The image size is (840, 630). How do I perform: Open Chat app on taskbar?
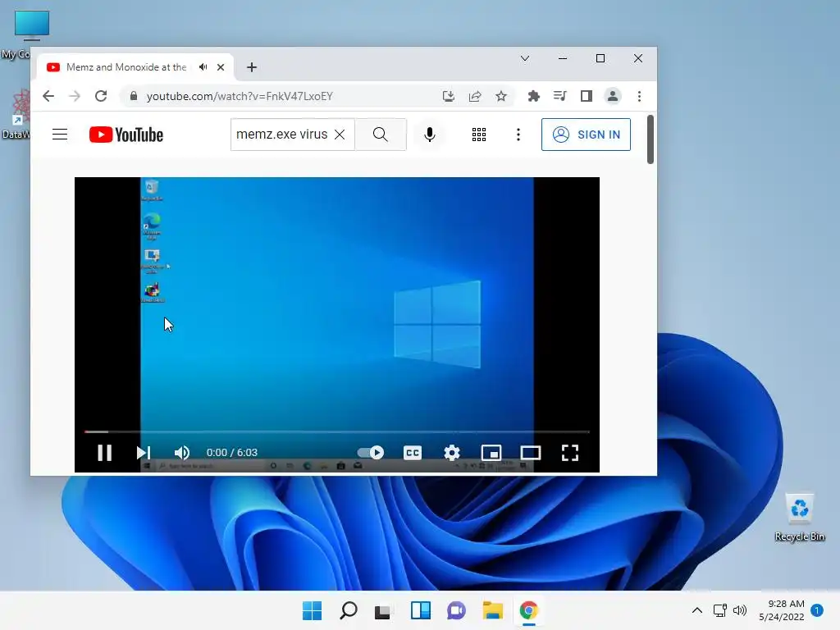pyautogui.click(x=456, y=610)
